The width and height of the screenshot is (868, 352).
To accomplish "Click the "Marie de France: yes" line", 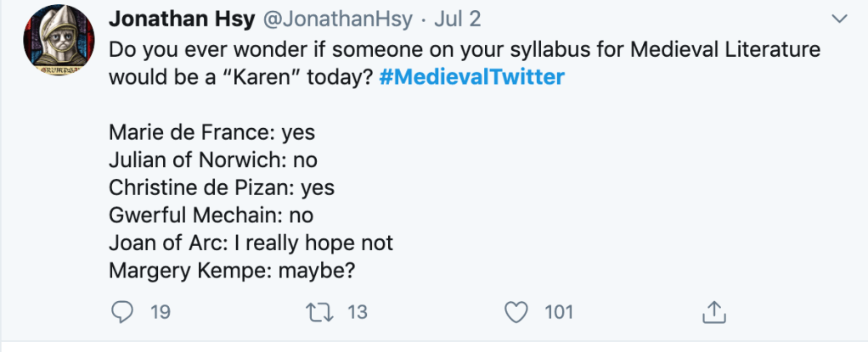I will click(x=212, y=132).
